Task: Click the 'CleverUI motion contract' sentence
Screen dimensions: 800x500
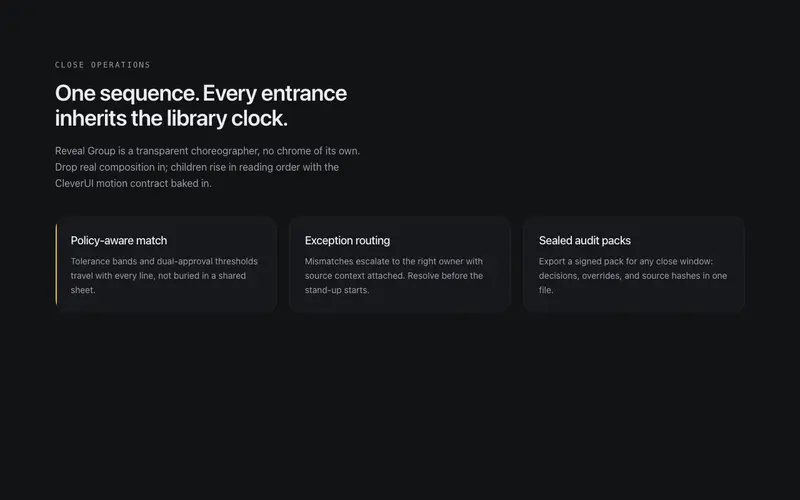Action: pos(133,183)
